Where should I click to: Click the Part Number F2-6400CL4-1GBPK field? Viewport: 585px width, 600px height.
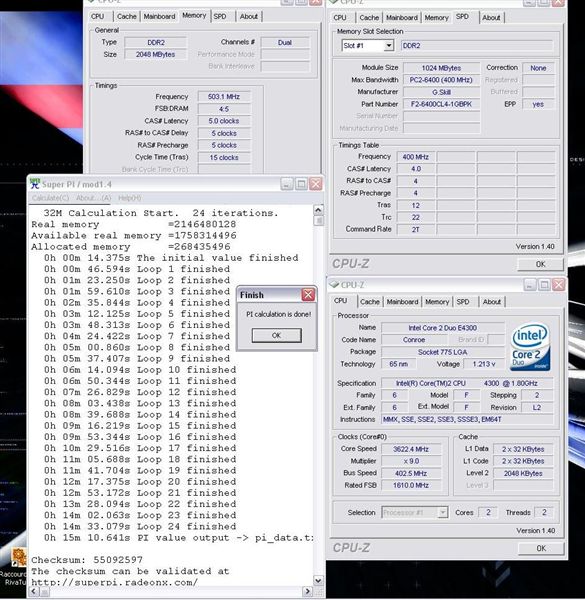441,104
